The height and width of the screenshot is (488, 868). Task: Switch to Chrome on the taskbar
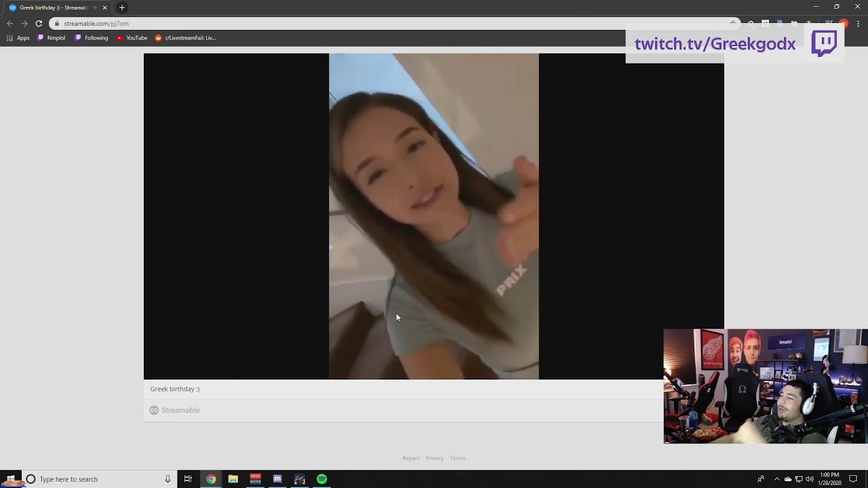211,479
